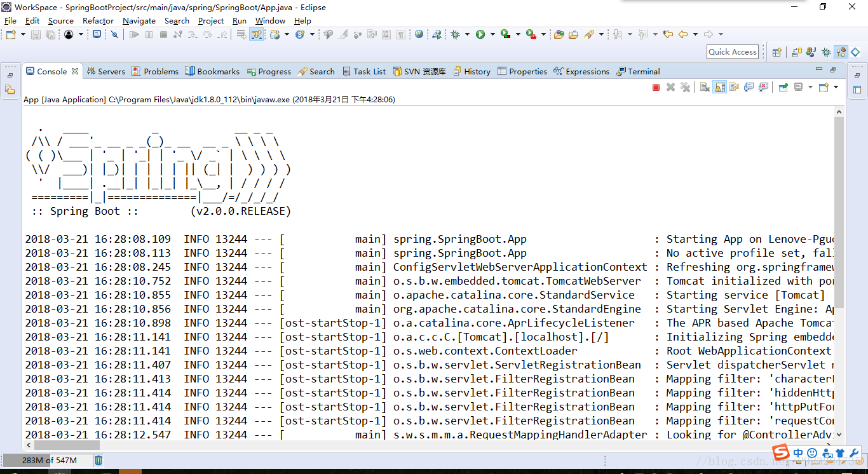Open the New wizard dropdown arrow
Viewport: 868px width, 474px height.
point(23,34)
